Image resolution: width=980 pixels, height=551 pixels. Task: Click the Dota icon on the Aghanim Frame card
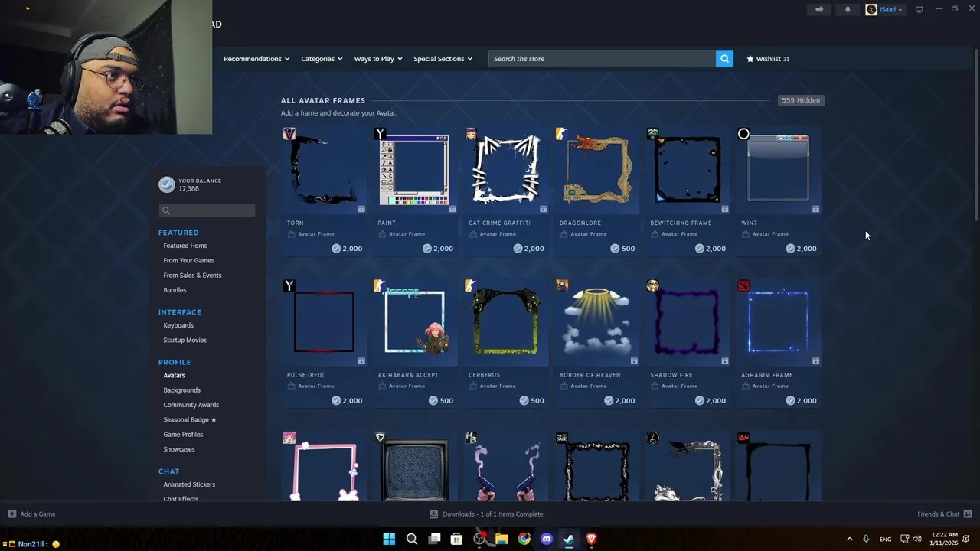pyautogui.click(x=743, y=286)
